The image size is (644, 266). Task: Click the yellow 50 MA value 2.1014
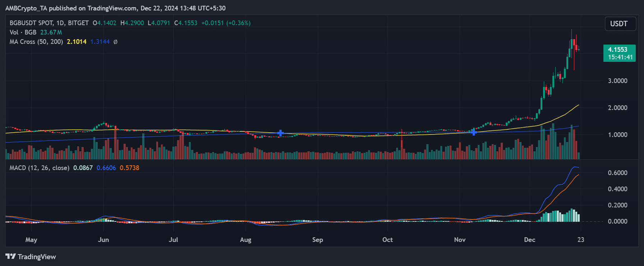tap(77, 42)
